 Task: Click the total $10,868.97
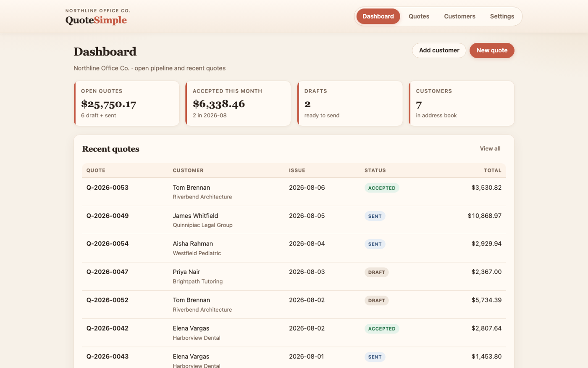(485, 216)
